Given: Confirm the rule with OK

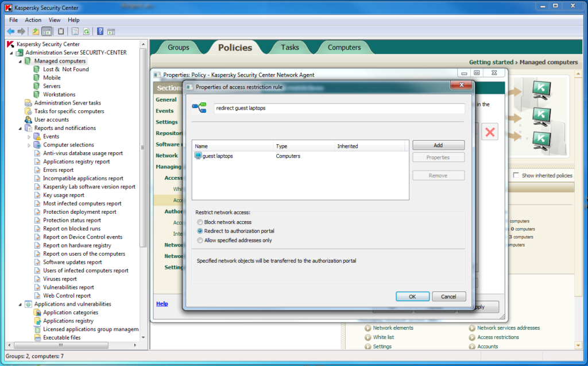Looking at the screenshot, I should (412, 296).
